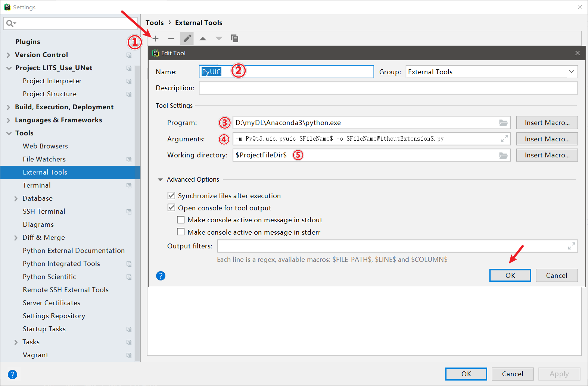This screenshot has height=386, width=588.
Task: Expand Build, Execution, Deployment node
Action: [x=9, y=107]
